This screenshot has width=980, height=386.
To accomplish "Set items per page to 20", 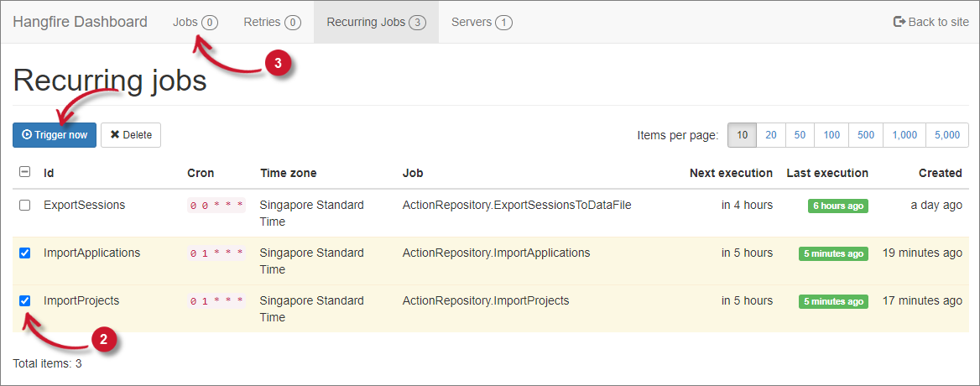I will click(770, 135).
